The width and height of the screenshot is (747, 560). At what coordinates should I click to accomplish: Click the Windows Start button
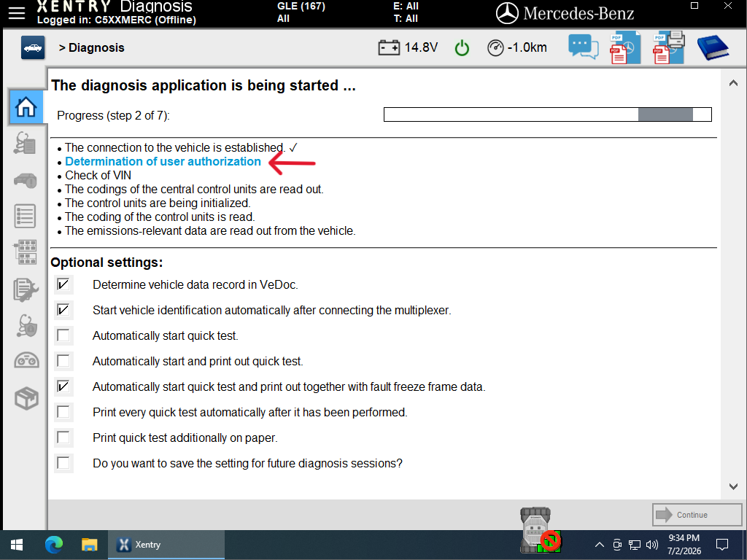[17, 544]
